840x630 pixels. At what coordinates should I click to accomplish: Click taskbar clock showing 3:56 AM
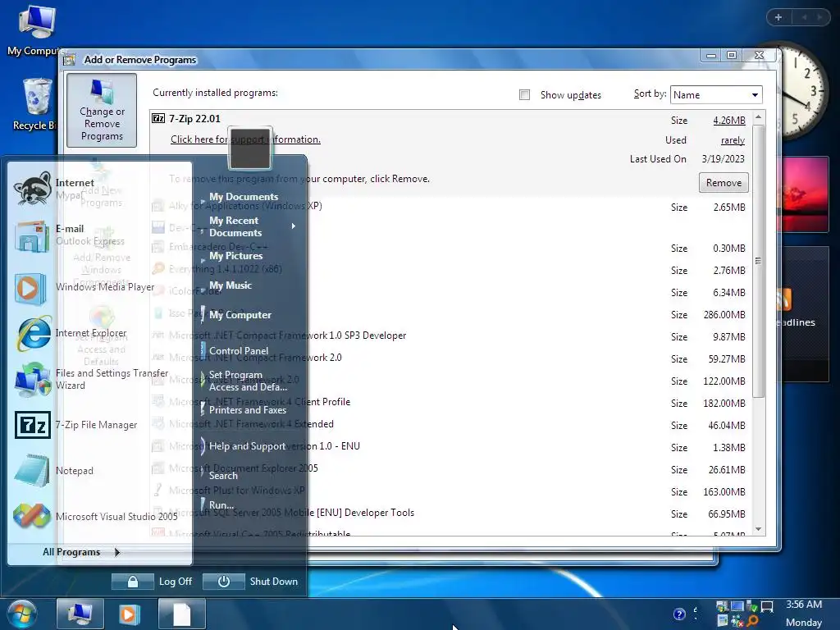point(804,605)
